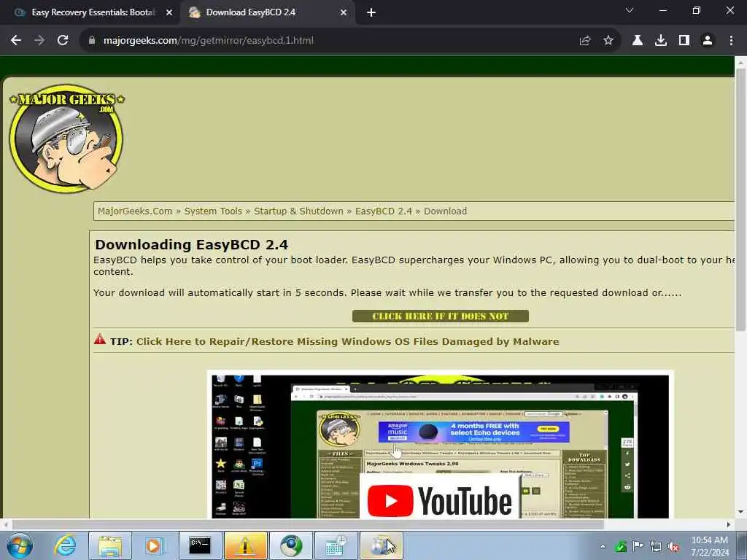Screen dimensions: 747x560
Task: Click the YouTube logo on the video
Action: click(x=439, y=500)
